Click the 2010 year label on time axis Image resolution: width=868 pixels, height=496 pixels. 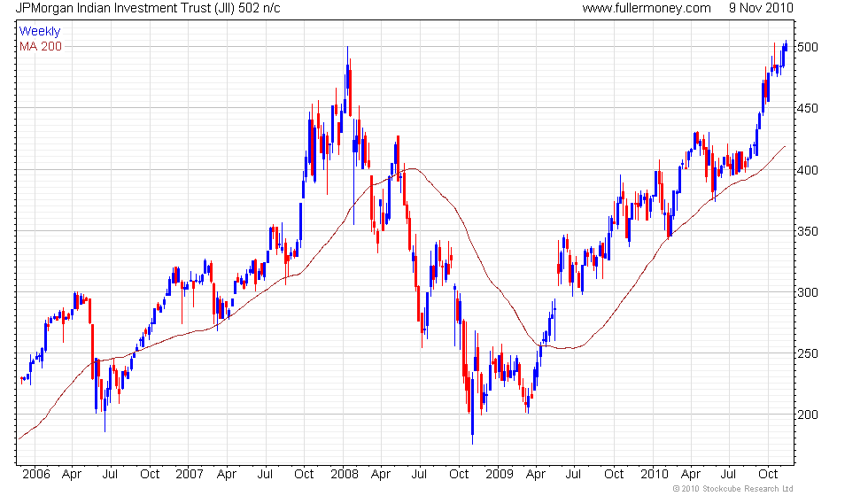click(x=655, y=475)
